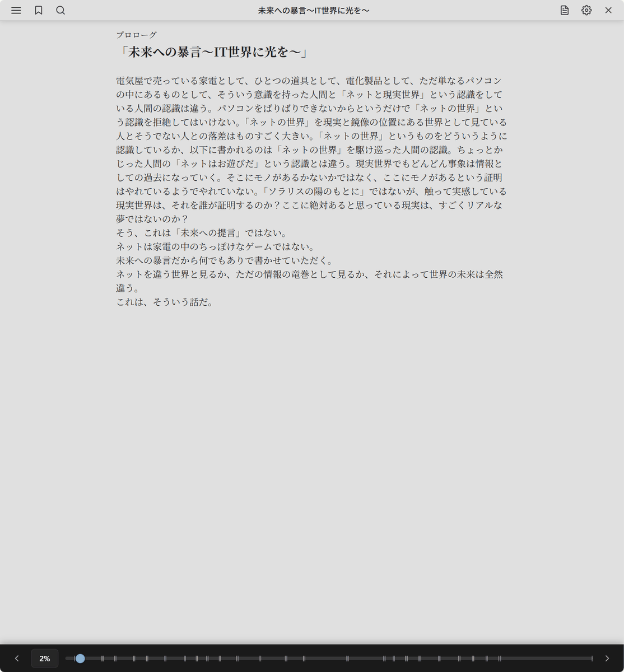Open the settings gear
Screen dimensions: 624x672
click(x=586, y=11)
